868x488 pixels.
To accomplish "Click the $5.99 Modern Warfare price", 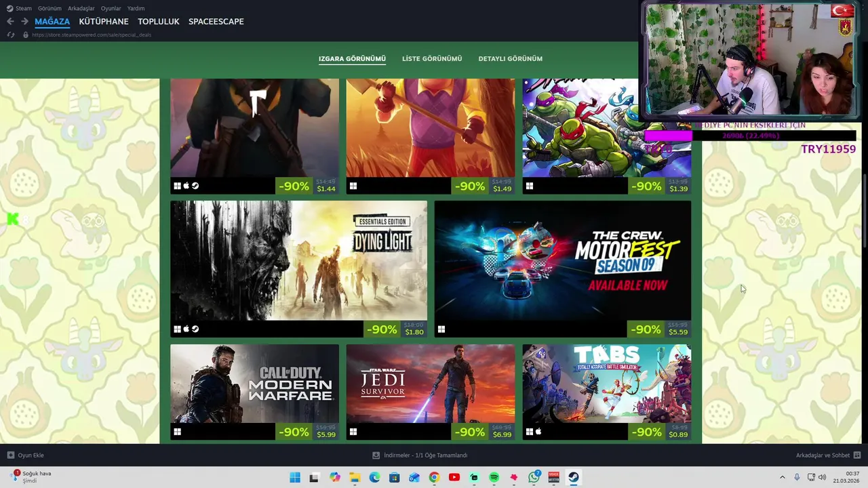I will 326,434.
